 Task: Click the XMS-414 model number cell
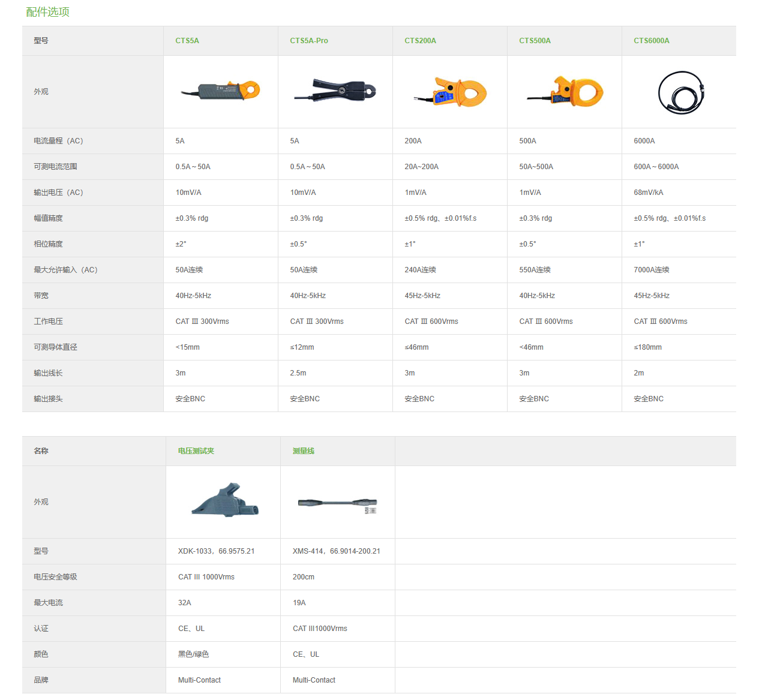(337, 551)
